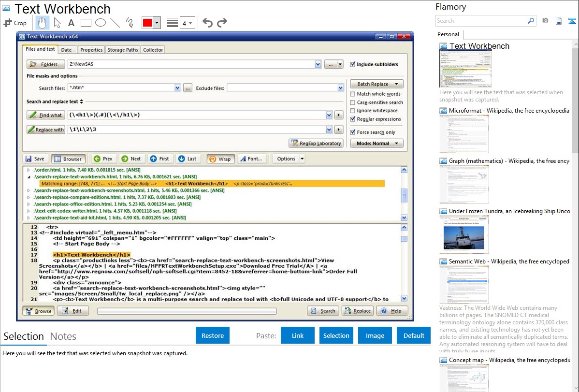Click the Flamory icon beside the page icon
Image resolution: width=579 pixels, height=392 pixels.
pos(572,21)
